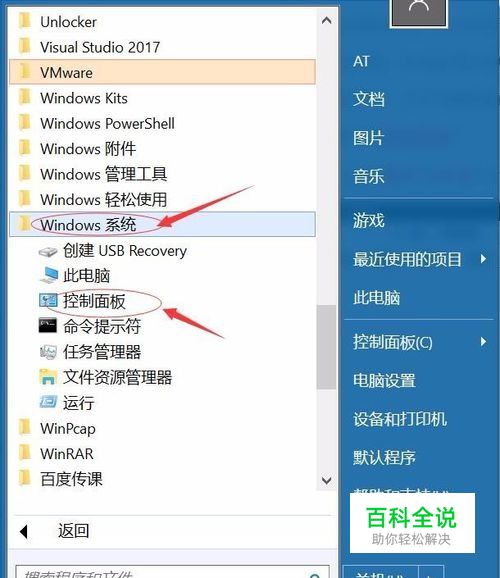
Task: Click the Create USB Recovery drive icon
Action: click(x=48, y=251)
